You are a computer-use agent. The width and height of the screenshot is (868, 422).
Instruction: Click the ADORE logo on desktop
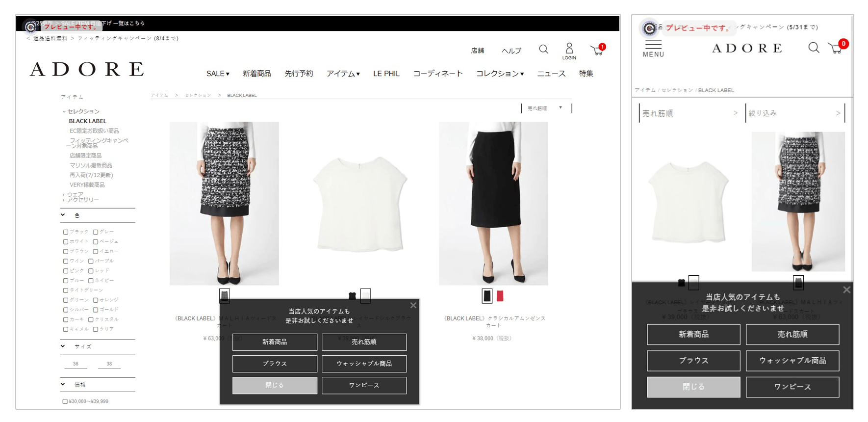87,69
